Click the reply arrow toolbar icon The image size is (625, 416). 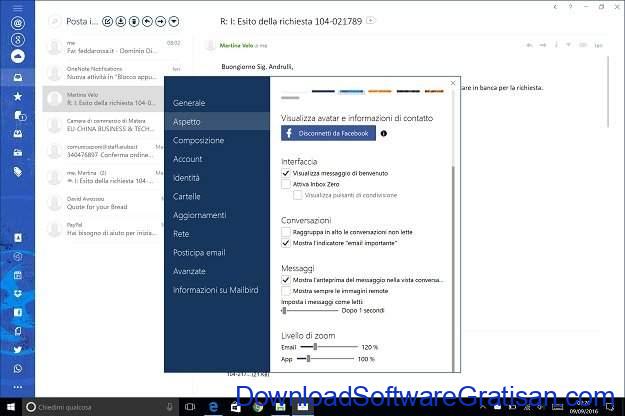pos(147,22)
